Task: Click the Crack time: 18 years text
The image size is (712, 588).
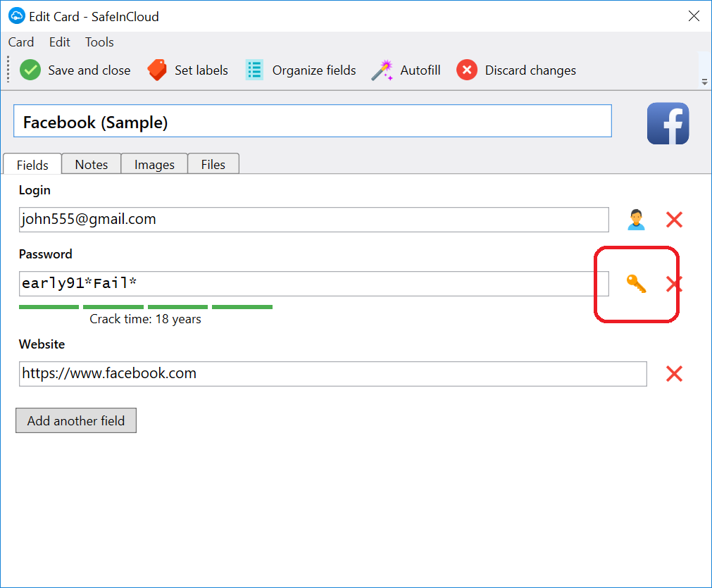Action: click(x=145, y=319)
